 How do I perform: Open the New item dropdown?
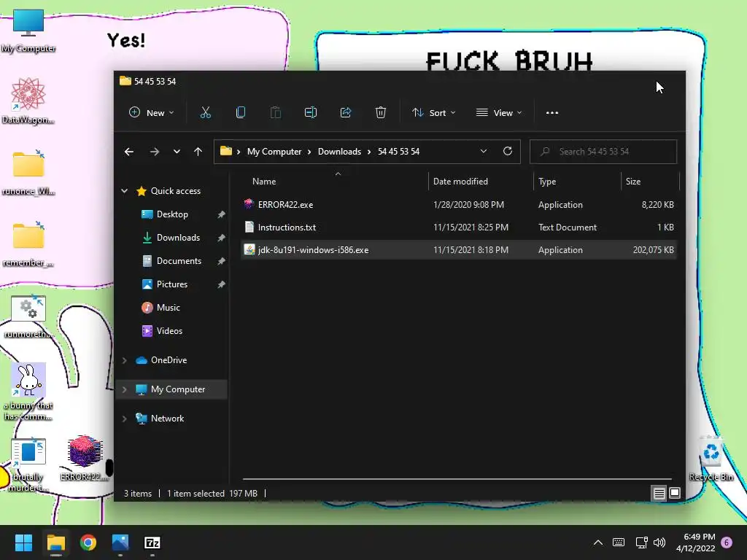tap(152, 113)
